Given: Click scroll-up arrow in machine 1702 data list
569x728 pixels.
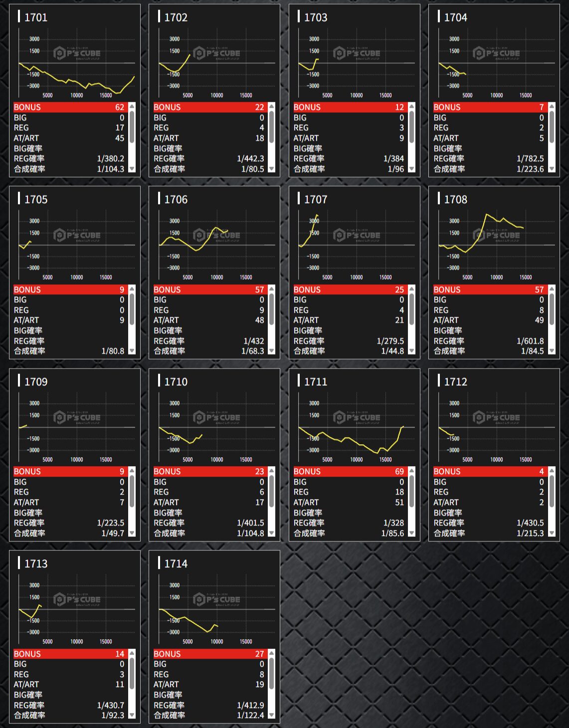Looking at the screenshot, I should coord(272,106).
